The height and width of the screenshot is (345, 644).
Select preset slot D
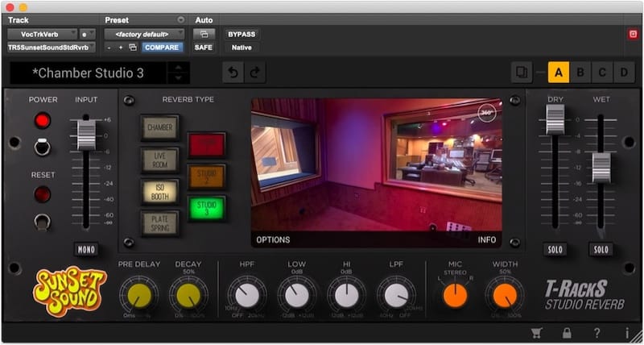(624, 73)
